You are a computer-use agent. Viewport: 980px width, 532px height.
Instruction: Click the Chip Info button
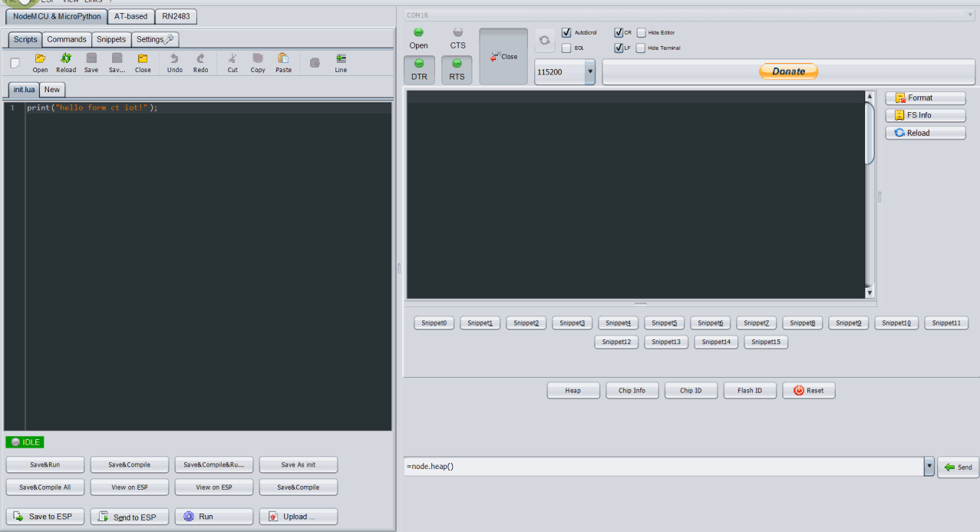coord(632,390)
